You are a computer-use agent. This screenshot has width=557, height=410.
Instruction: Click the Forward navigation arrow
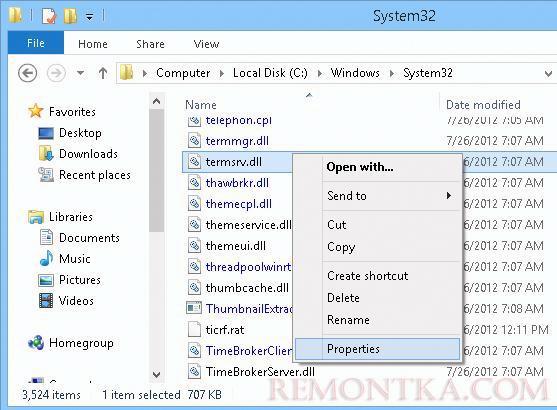pyautogui.click(x=56, y=73)
